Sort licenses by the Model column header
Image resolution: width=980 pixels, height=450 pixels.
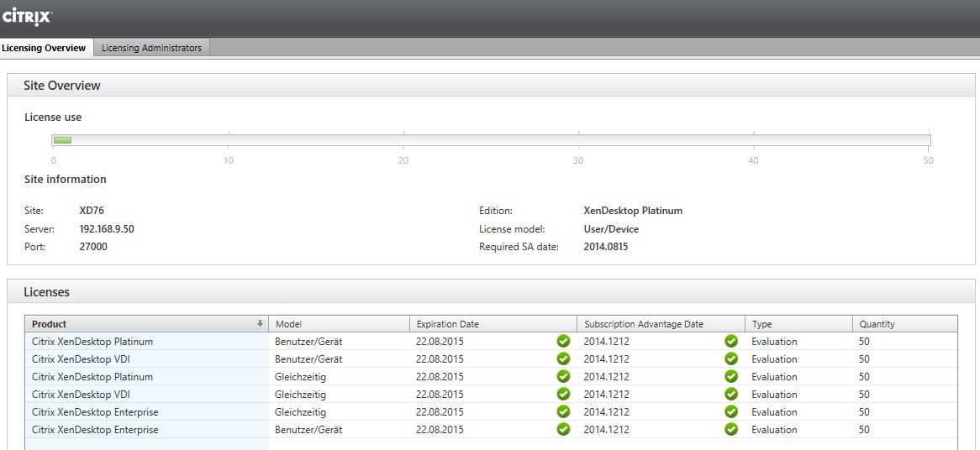click(288, 324)
